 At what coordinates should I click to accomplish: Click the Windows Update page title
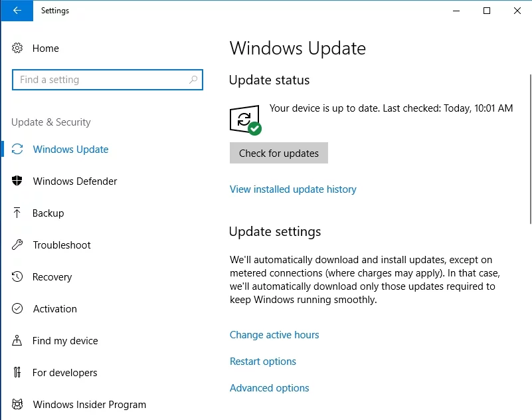click(x=298, y=49)
